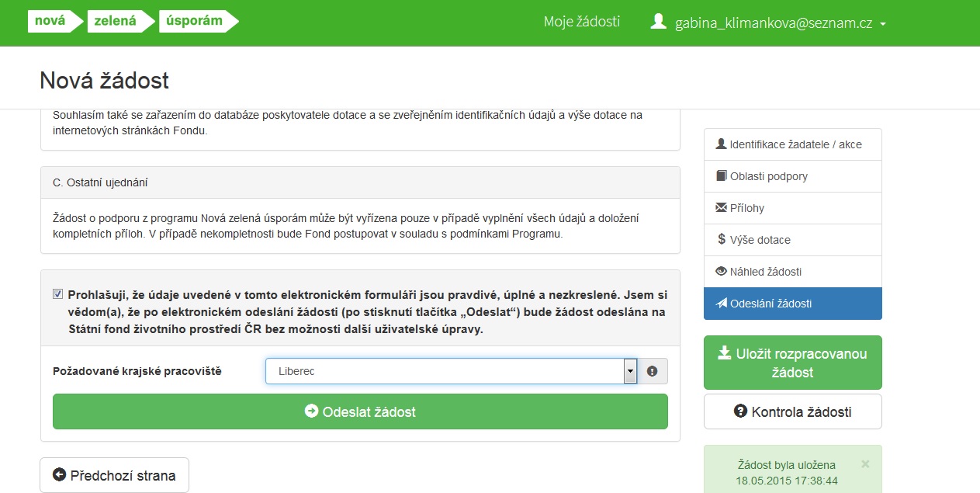This screenshot has width=980, height=493.
Task: Save draft via 'Uložit rozpracovanou žádost'
Action: coord(793,363)
